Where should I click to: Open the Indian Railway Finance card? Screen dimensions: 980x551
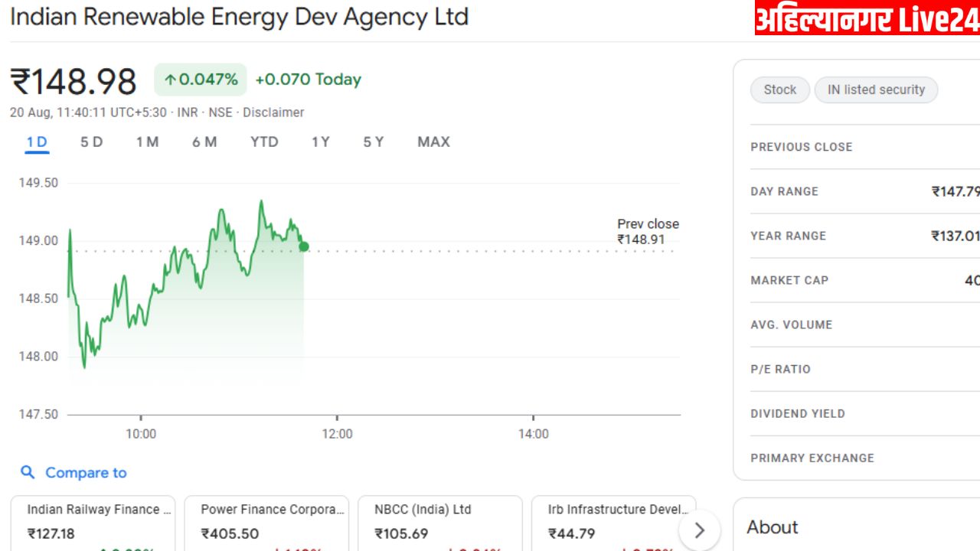(x=93, y=523)
